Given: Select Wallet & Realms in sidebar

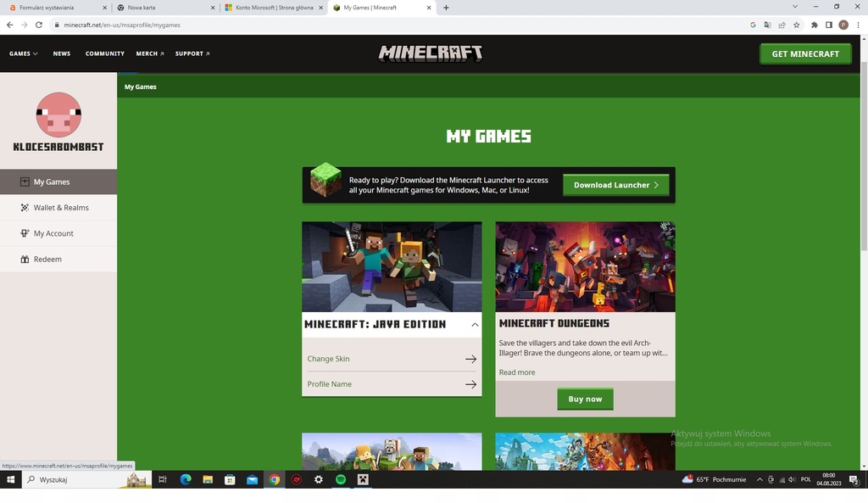Looking at the screenshot, I should pyautogui.click(x=58, y=208).
